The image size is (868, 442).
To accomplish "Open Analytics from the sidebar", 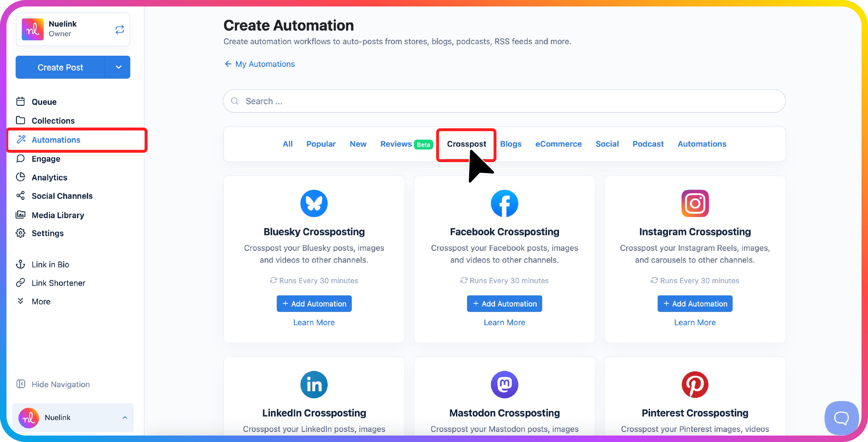I will (x=50, y=177).
